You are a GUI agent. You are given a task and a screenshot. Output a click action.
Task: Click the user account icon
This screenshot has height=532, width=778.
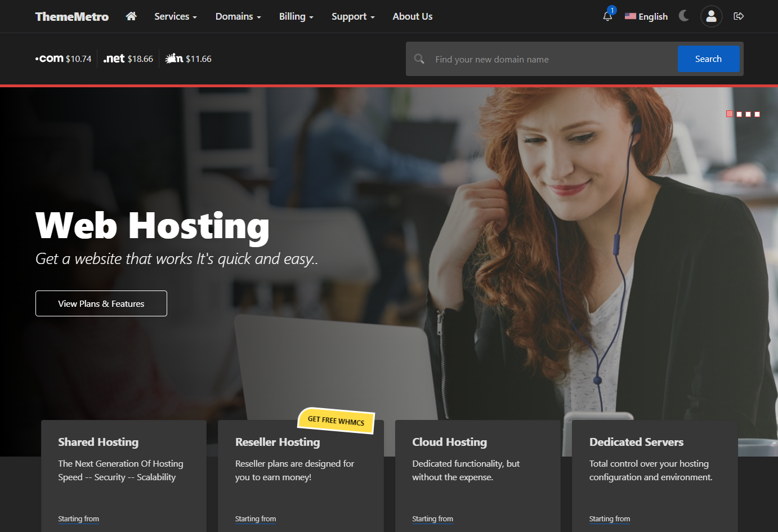711,16
